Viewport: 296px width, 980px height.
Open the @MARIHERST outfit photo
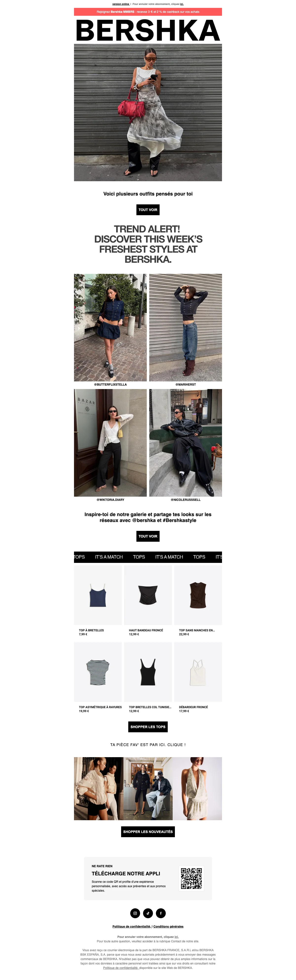185,327
